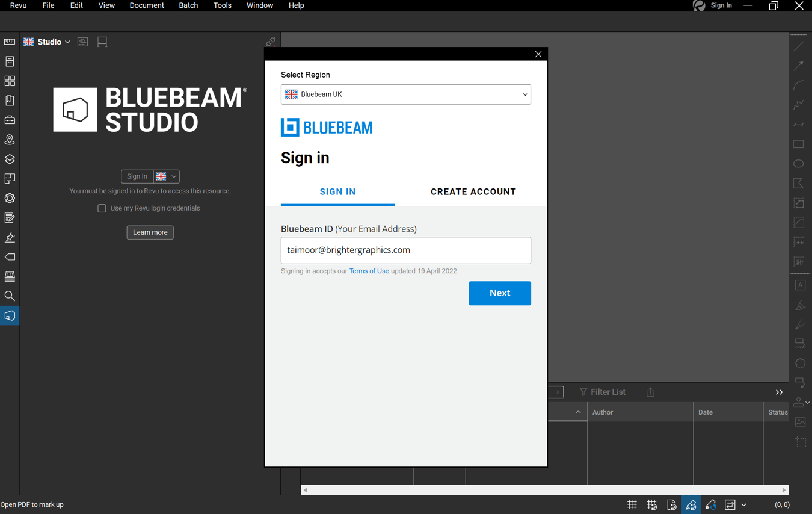Screen dimensions: 812x514
Task: Switch to the Create Account tab
Action: pyautogui.click(x=473, y=191)
